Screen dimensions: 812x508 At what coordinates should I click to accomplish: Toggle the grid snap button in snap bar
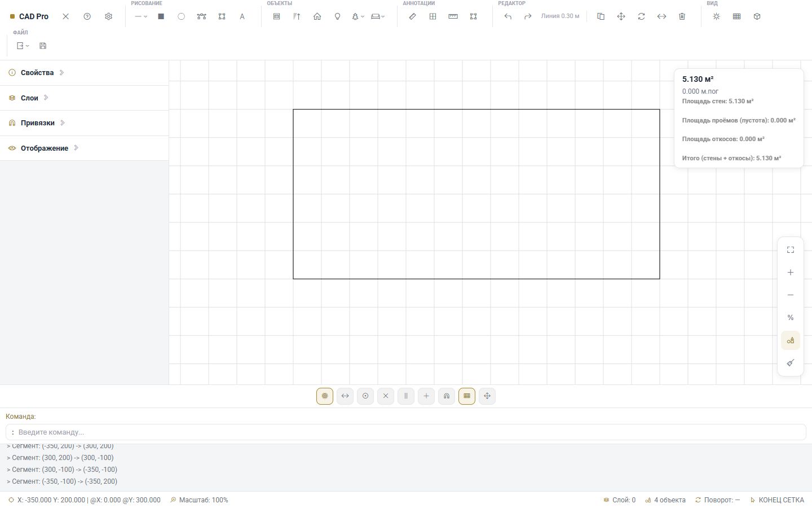click(x=467, y=396)
